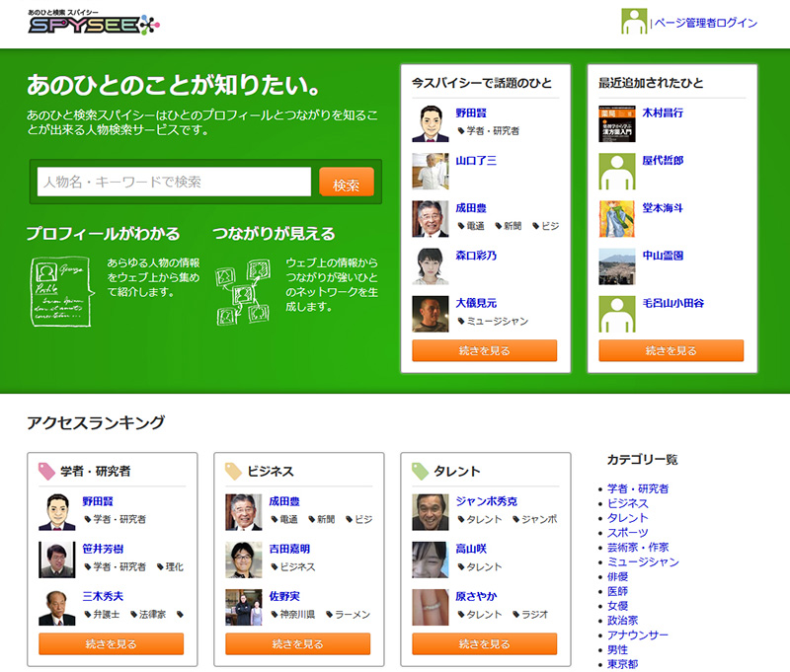
Task: Click the pink tag icon beside 学者・研究者
Action: pyautogui.click(x=46, y=472)
